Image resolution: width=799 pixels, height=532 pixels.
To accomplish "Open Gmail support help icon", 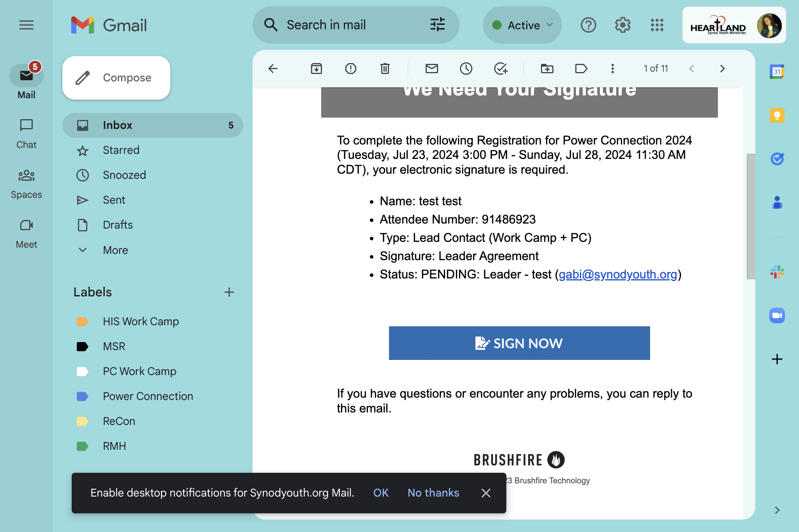I will [x=589, y=25].
